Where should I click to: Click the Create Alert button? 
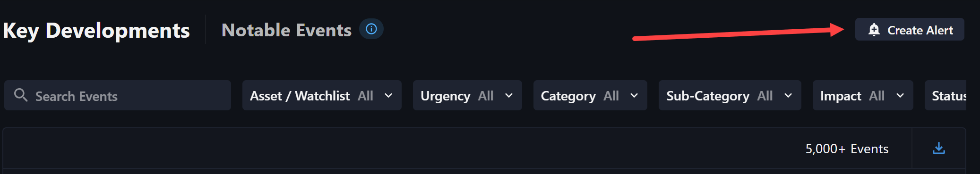[x=910, y=29]
